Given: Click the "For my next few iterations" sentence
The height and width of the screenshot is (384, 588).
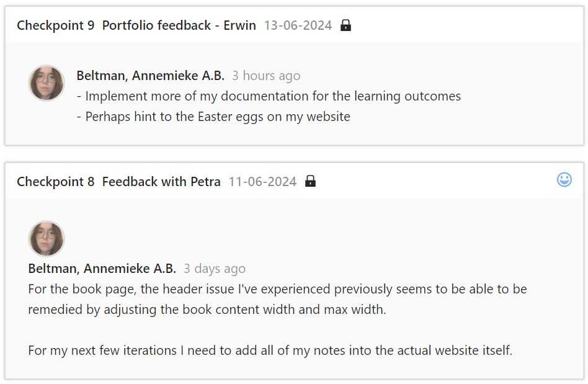Looking at the screenshot, I should (270, 351).
